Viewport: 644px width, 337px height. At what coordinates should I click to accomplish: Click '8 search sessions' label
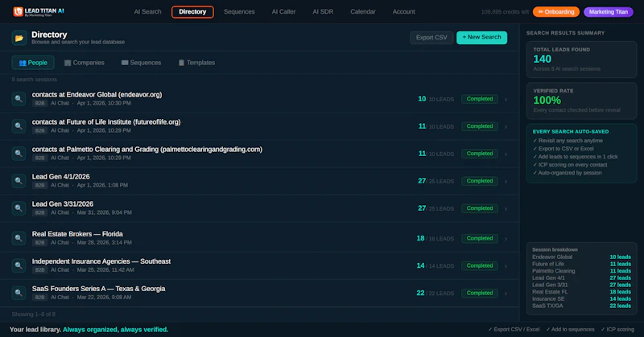(34, 80)
